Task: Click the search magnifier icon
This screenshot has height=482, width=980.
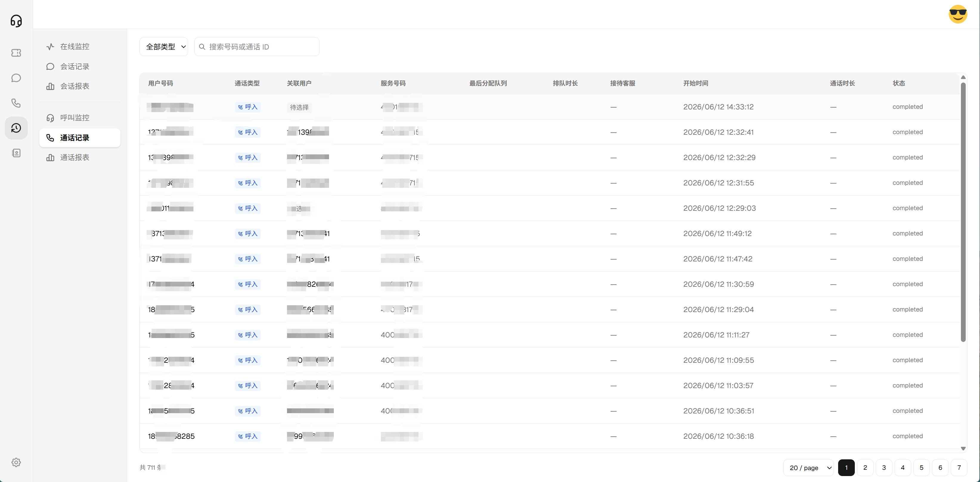Action: point(202,47)
